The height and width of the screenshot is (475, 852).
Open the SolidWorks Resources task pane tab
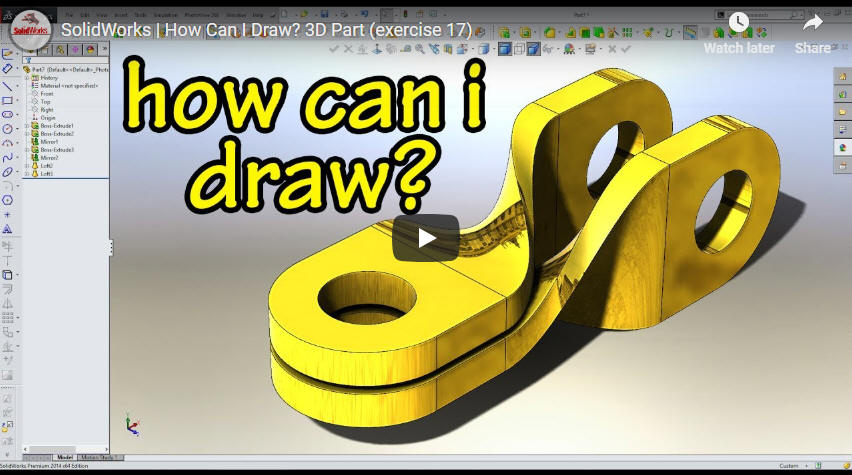click(842, 77)
